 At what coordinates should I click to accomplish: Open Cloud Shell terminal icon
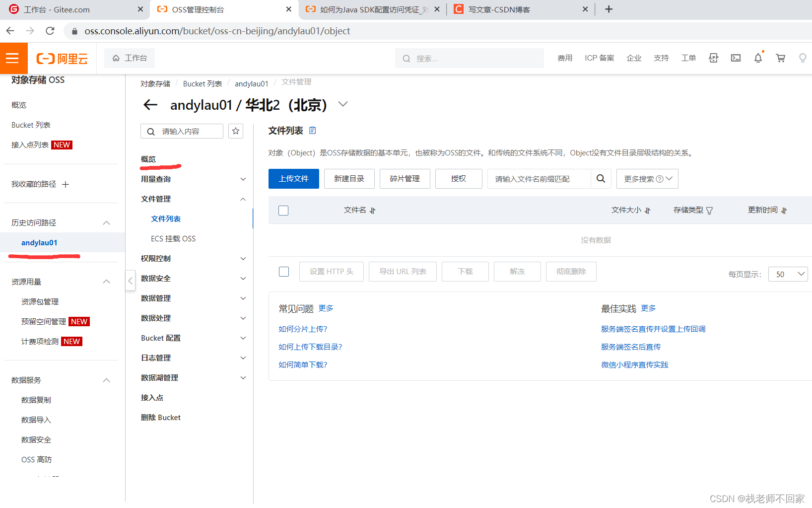736,58
